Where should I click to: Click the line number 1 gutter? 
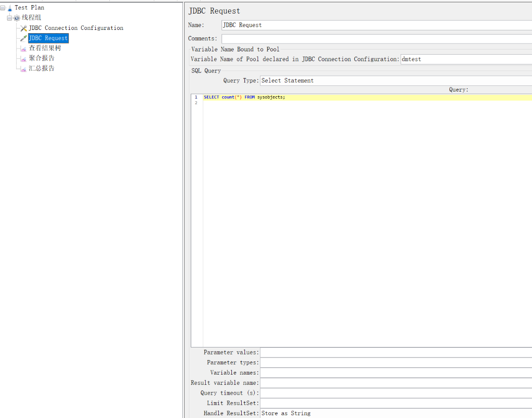(x=196, y=97)
